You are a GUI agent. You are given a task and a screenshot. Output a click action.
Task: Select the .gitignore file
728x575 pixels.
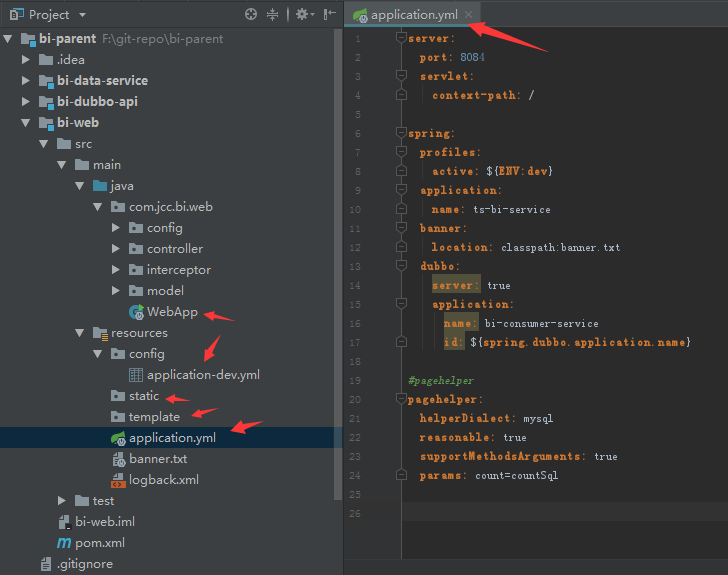tap(84, 564)
